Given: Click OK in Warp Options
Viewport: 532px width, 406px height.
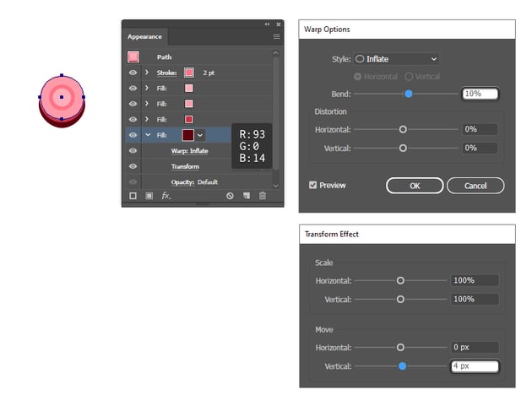Looking at the screenshot, I should tap(415, 186).
